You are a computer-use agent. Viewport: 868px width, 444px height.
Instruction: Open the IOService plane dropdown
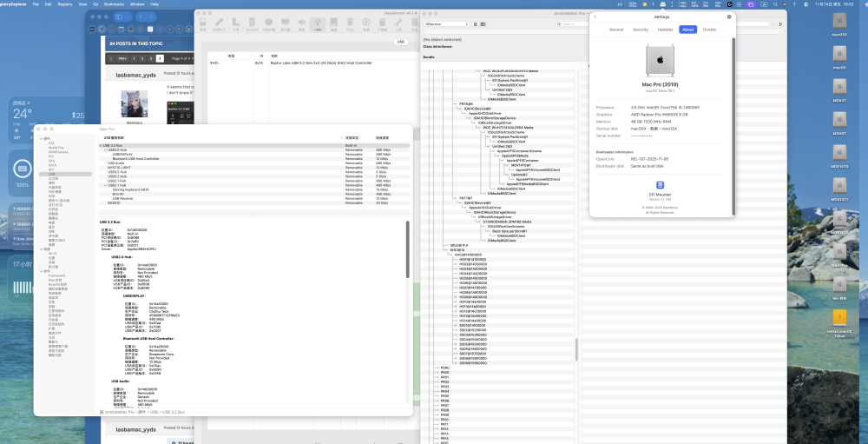446,23
